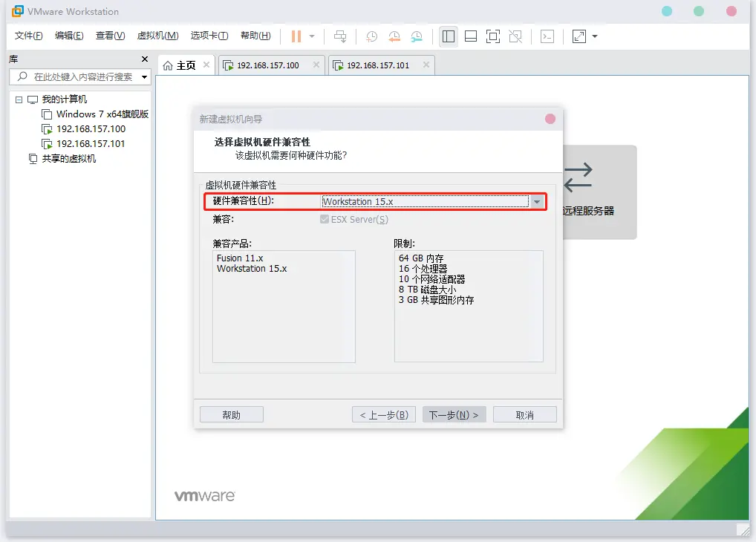This screenshot has height=542, width=756.
Task: Check the ESX Server compatibility checkbox
Action: pos(324,219)
